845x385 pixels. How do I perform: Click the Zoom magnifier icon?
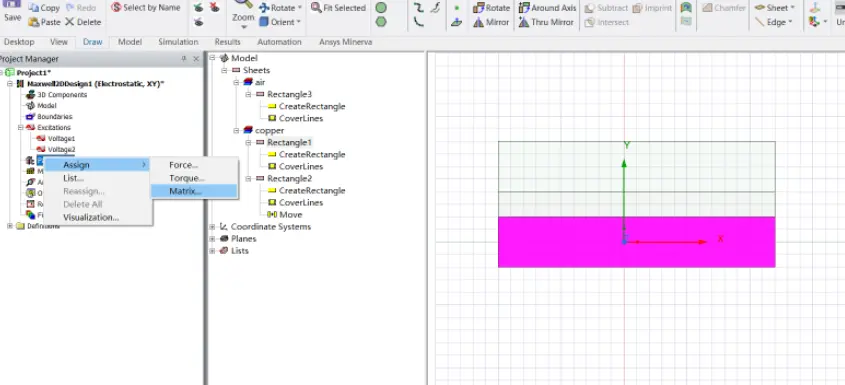pyautogui.click(x=244, y=4)
